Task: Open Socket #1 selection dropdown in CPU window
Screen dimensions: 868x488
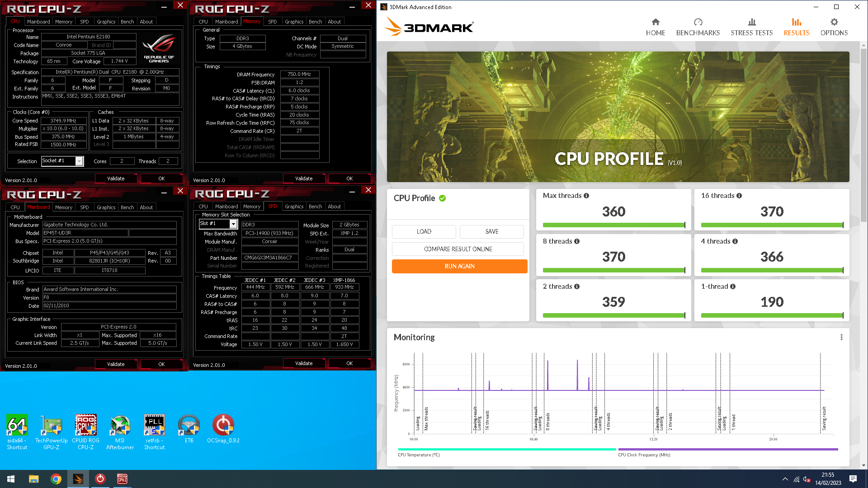Action: point(79,161)
